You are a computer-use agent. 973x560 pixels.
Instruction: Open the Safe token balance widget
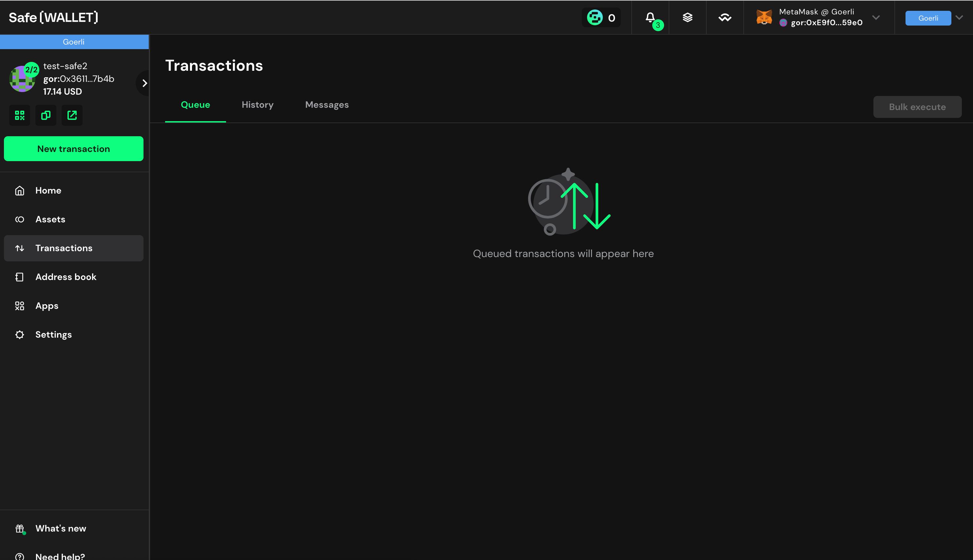601,18
